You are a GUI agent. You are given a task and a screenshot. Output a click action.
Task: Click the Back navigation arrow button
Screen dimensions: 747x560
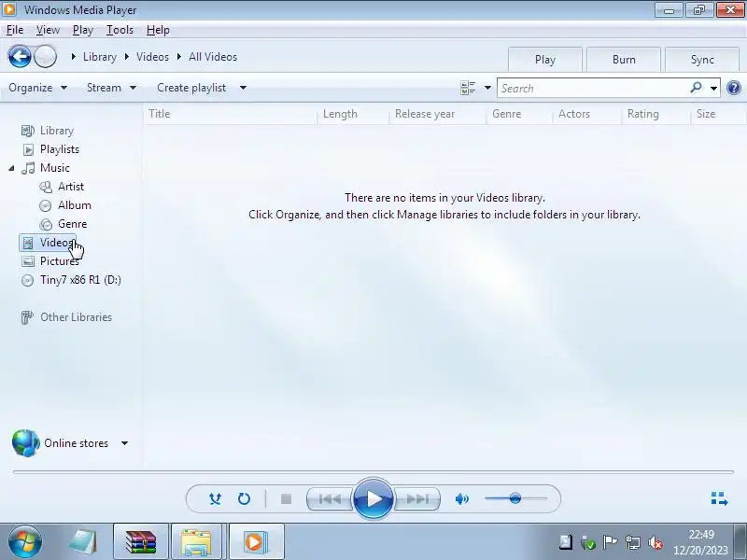pos(20,57)
